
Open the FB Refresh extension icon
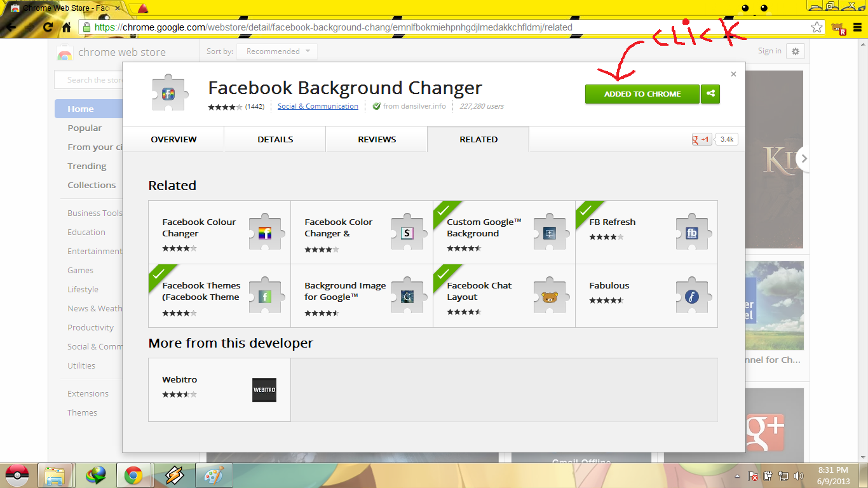pos(692,233)
